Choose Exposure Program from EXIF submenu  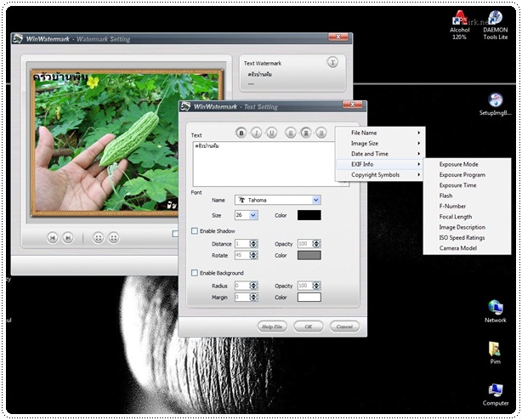coord(467,175)
